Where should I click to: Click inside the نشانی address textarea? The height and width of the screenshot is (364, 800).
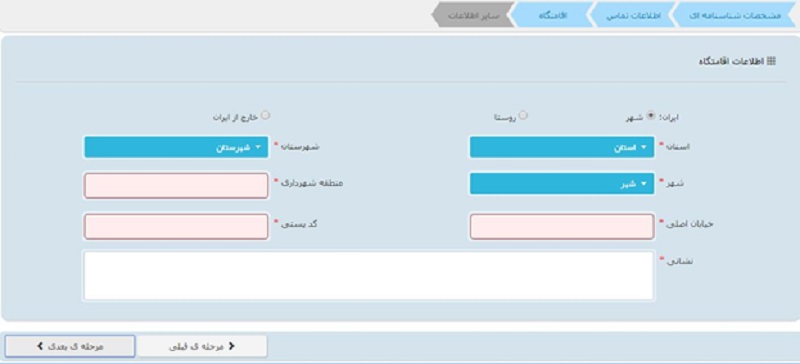click(368, 275)
